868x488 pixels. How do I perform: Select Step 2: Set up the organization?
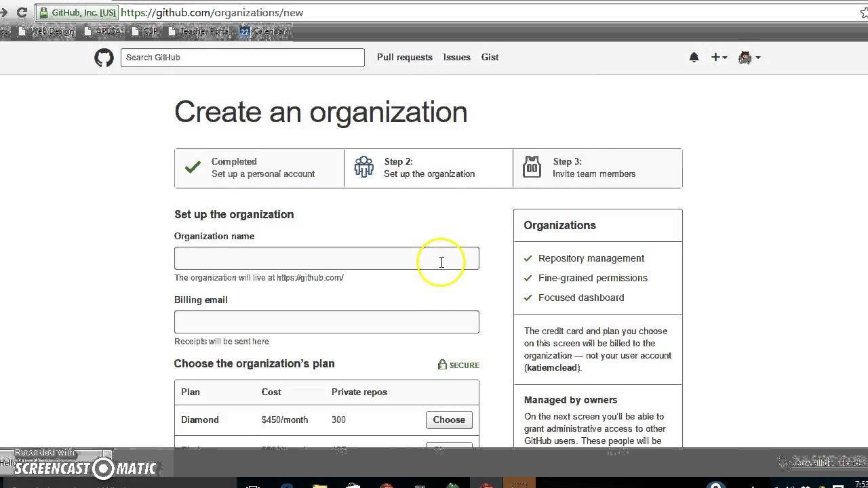(x=429, y=168)
